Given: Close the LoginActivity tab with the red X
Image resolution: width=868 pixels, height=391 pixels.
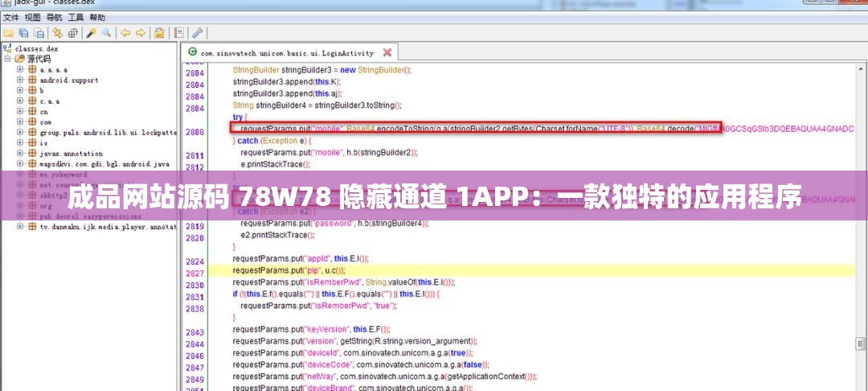Looking at the screenshot, I should pyautogui.click(x=387, y=52).
